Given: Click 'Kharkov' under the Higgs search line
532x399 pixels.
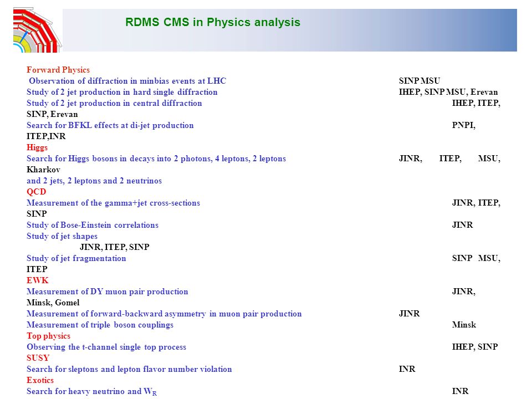Looking at the screenshot, I should [43, 170].
